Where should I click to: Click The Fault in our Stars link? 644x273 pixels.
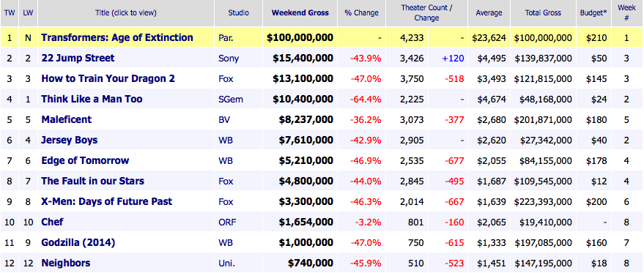(93, 181)
